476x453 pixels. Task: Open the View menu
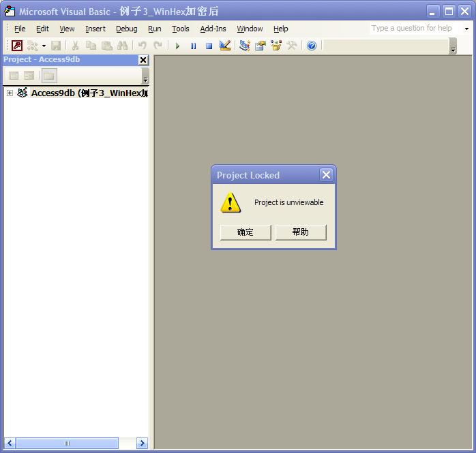tap(67, 29)
